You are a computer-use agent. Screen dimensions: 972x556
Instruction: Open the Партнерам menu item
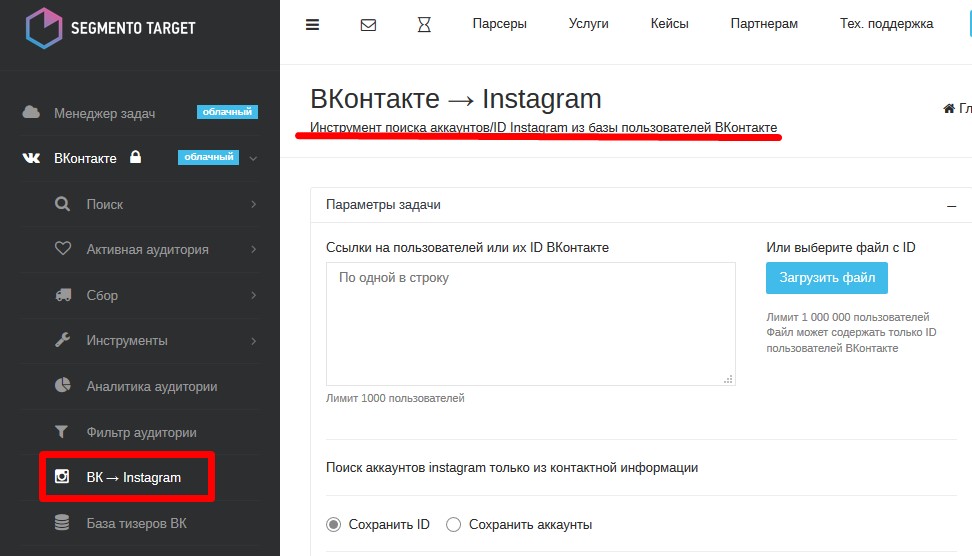764,24
